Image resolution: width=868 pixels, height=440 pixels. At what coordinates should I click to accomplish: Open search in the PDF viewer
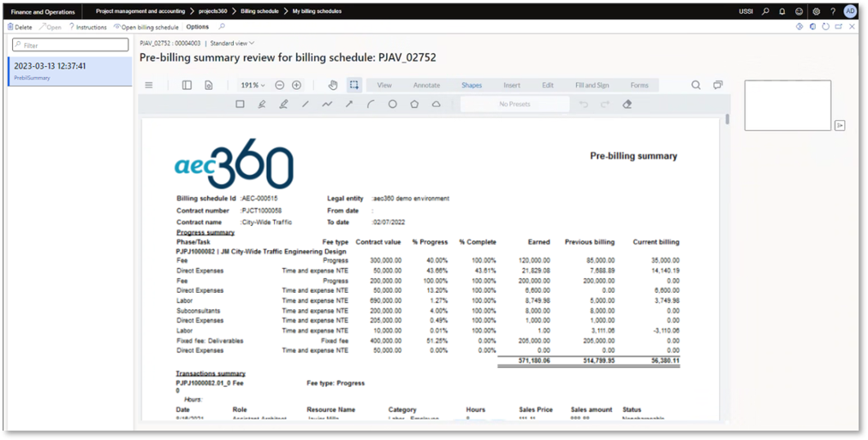click(x=696, y=86)
